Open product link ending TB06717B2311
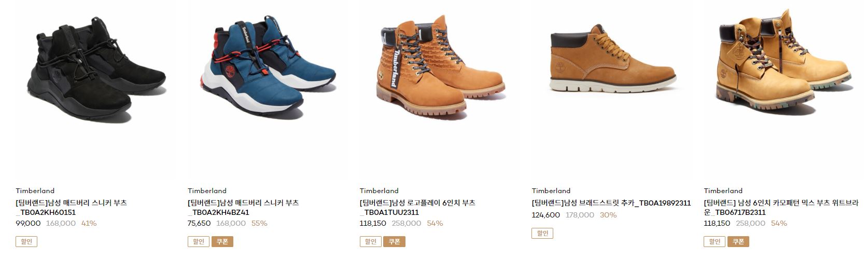Image resolution: width=868 pixels, height=259 pixels. pos(781,207)
